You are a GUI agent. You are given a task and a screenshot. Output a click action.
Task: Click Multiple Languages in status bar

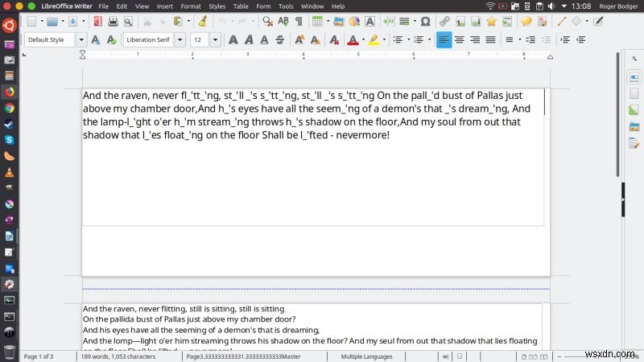point(366,356)
